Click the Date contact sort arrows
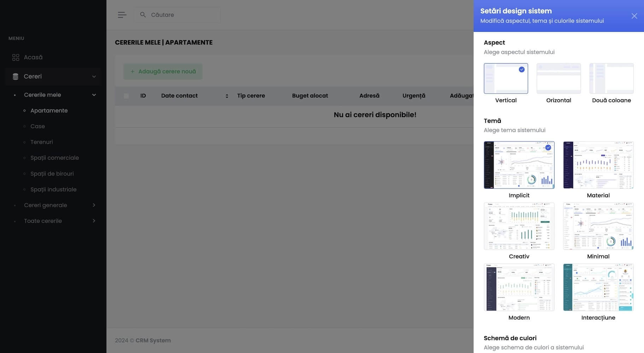Image resolution: width=644 pixels, height=353 pixels. tap(227, 96)
